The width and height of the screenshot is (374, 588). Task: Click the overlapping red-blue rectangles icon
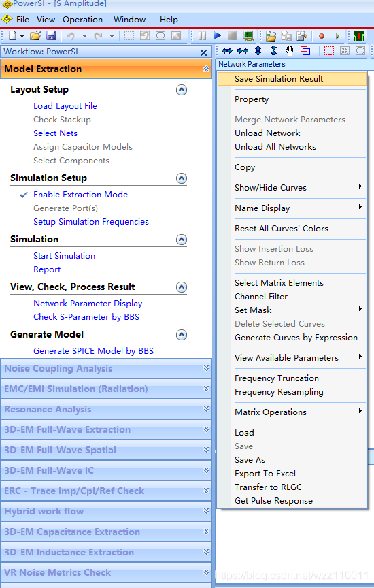click(x=305, y=50)
